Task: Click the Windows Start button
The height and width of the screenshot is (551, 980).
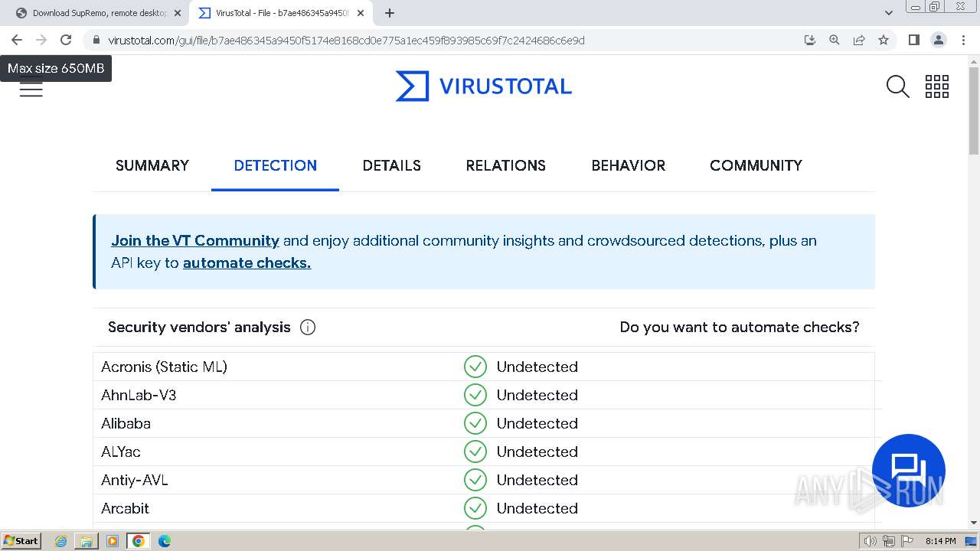Action: tap(21, 540)
